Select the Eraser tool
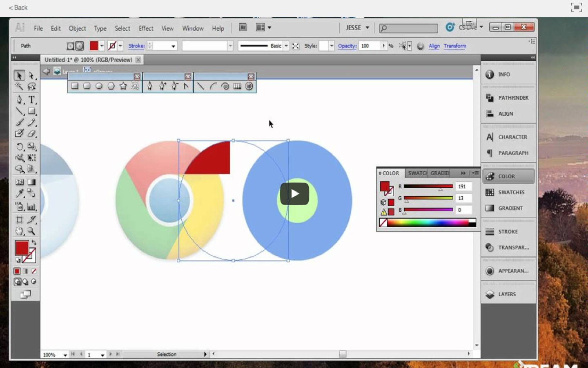This screenshot has height=368, width=588. [x=31, y=133]
